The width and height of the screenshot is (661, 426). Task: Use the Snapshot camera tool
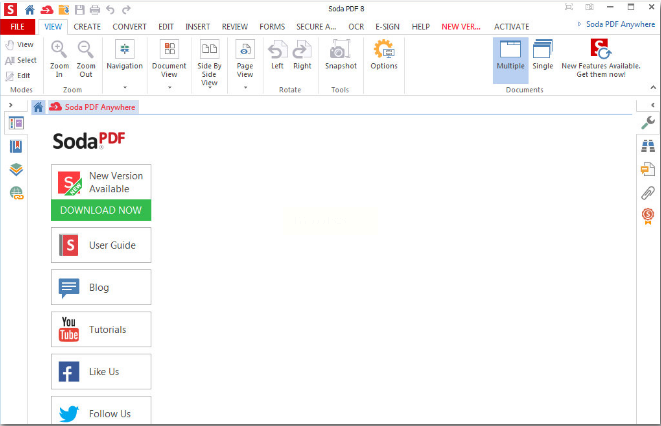(x=341, y=55)
